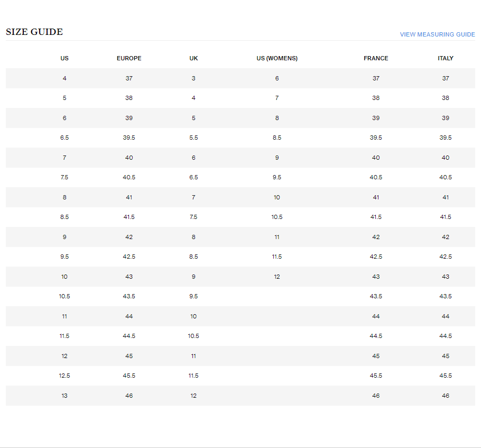481x448 pixels.
Task: Click UK size 6.5 cell
Action: (193, 177)
